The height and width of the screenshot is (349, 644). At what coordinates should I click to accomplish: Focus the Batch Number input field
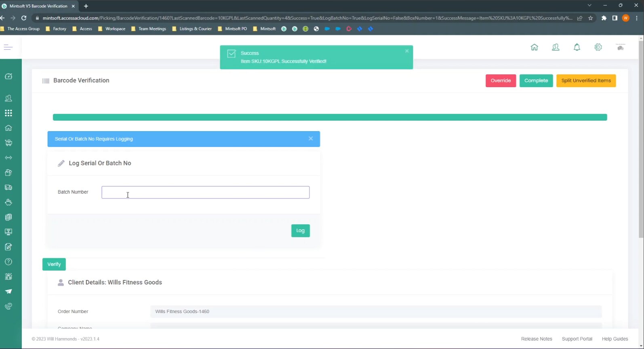coord(205,192)
